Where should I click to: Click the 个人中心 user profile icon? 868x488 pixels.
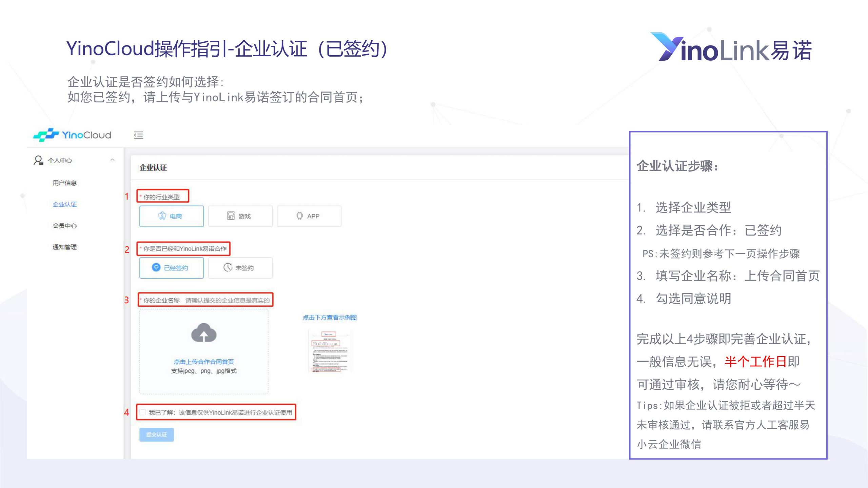pos(38,160)
